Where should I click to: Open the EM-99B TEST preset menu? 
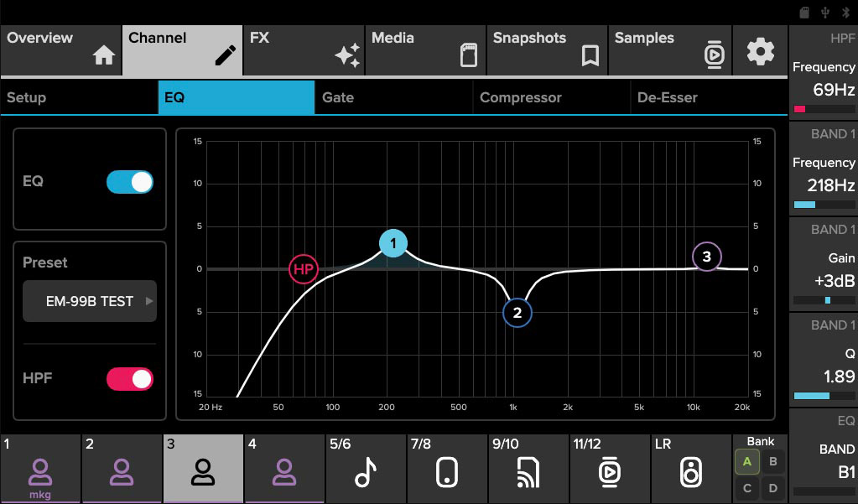tap(90, 301)
